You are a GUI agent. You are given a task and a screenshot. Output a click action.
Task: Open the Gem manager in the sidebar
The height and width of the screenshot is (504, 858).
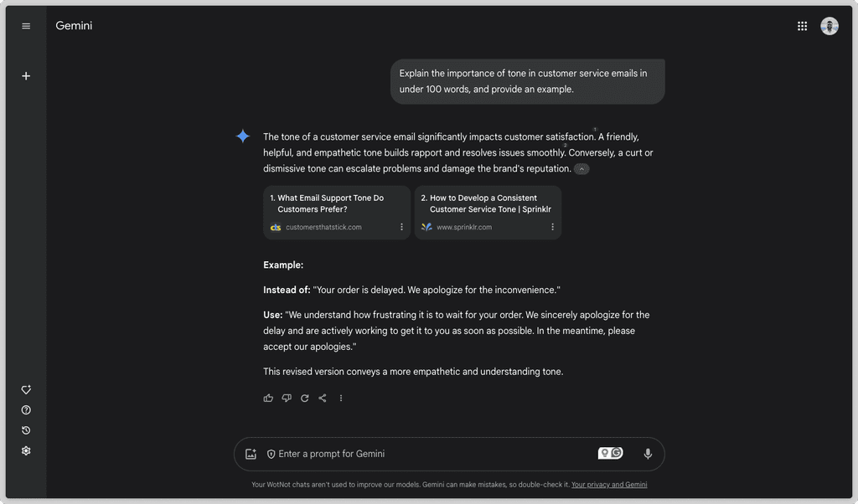[x=26, y=389]
